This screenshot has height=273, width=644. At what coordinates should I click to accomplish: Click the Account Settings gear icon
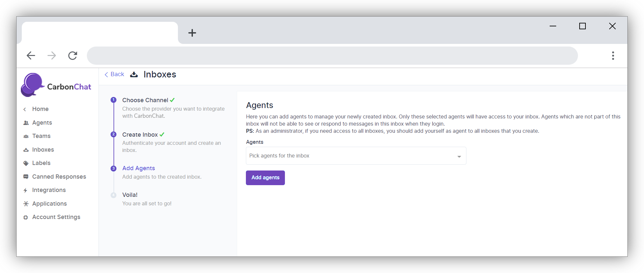(26, 217)
